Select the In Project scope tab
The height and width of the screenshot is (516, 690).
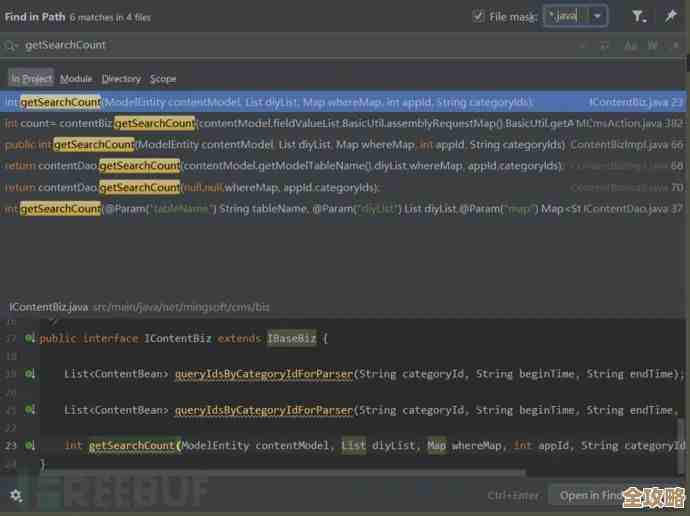31,79
